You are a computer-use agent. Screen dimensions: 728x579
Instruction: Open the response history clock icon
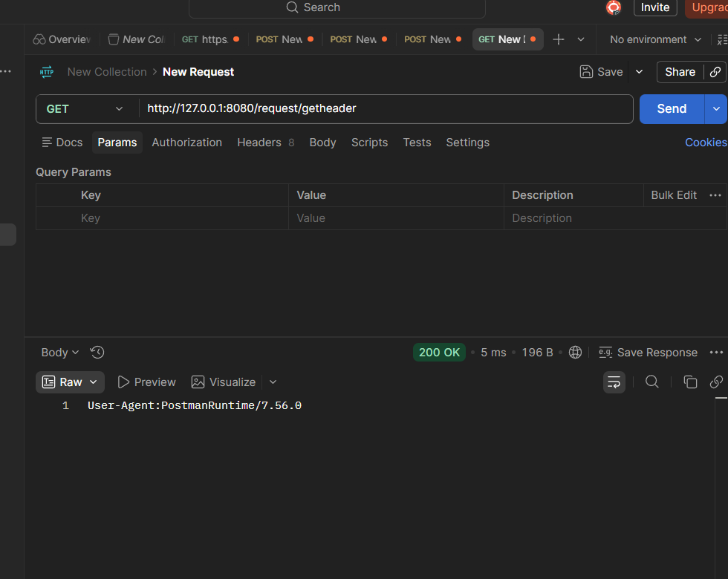tap(97, 353)
